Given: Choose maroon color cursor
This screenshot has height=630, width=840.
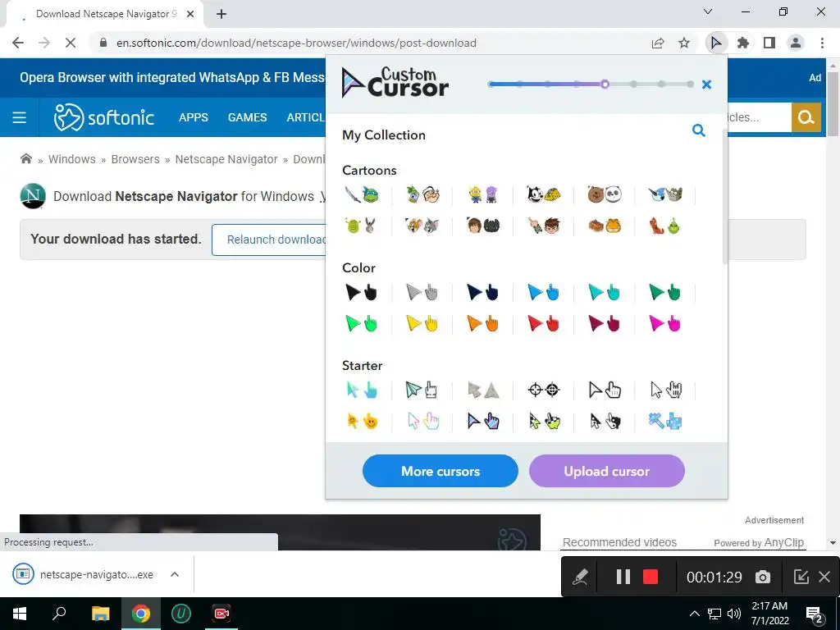Looking at the screenshot, I should [x=605, y=324].
